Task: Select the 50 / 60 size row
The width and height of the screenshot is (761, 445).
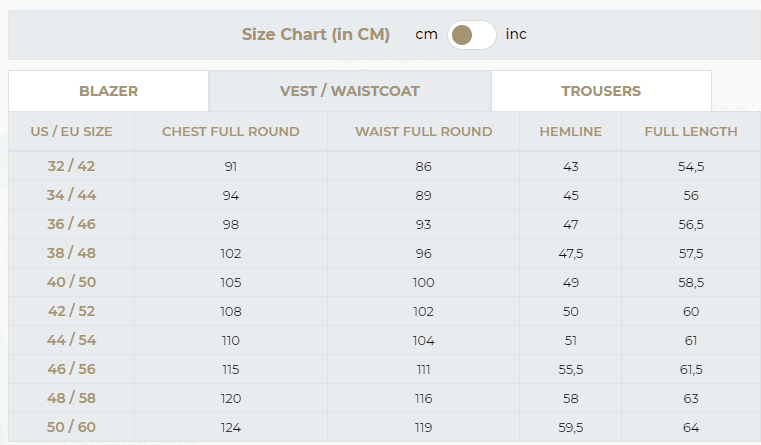Action: coord(384,427)
